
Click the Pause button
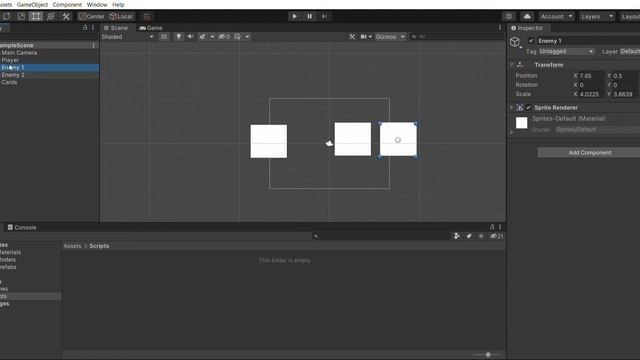309,16
